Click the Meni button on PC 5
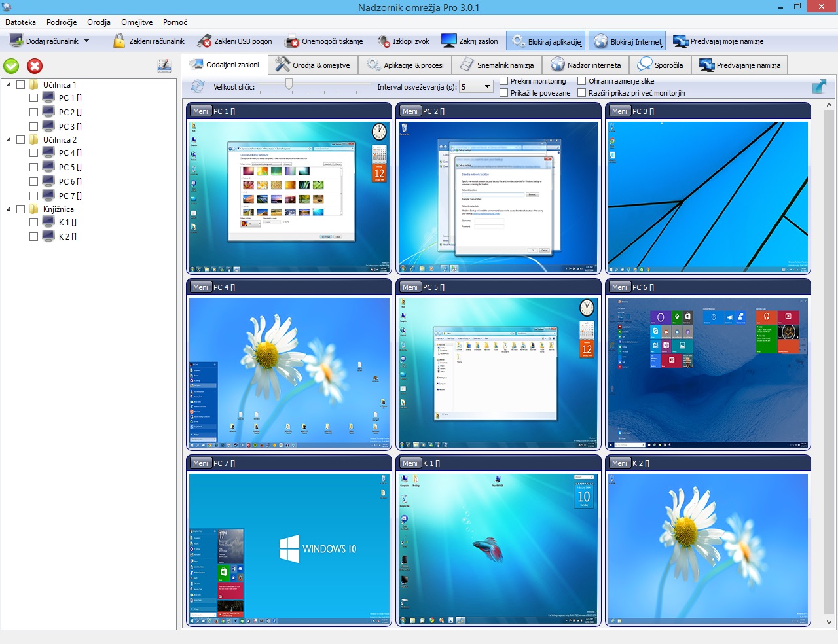Viewport: 838px width, 644px height. pos(410,287)
